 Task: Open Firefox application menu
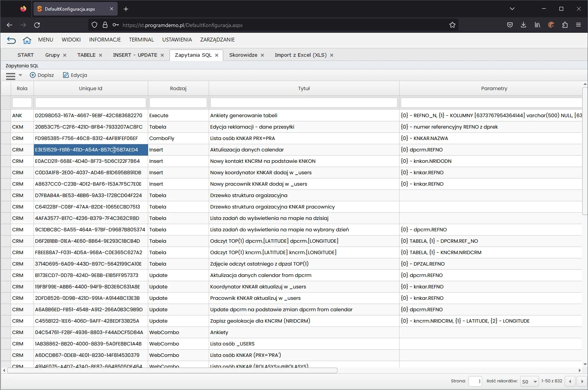pyautogui.click(x=578, y=25)
